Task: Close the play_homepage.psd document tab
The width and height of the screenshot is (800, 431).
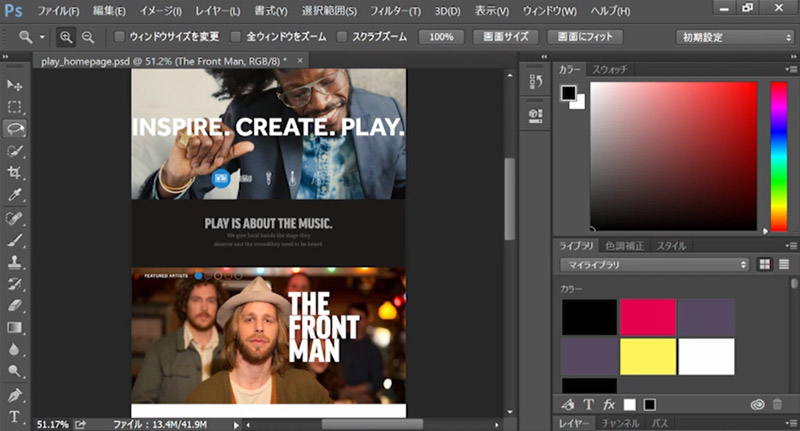Action: point(300,61)
